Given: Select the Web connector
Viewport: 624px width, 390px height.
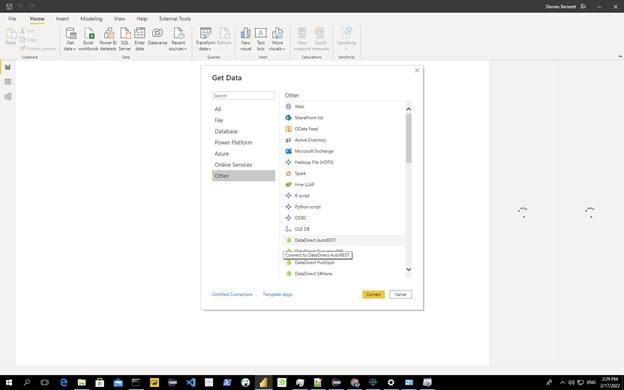Looking at the screenshot, I should (344, 107).
